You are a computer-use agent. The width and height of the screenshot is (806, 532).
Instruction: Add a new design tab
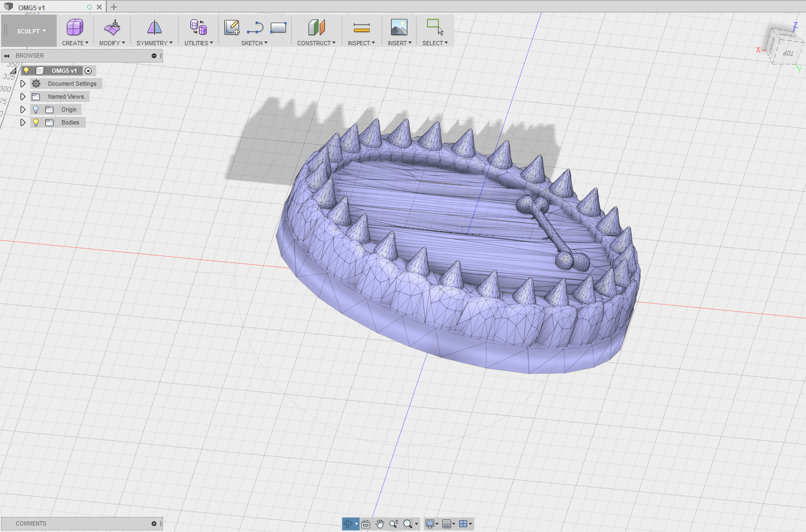(x=114, y=7)
